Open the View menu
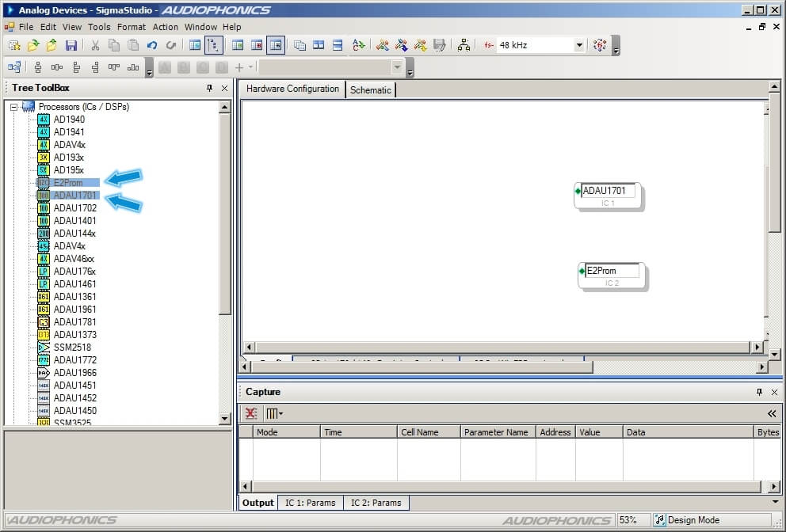Viewport: 786px width, 532px height. (x=71, y=27)
